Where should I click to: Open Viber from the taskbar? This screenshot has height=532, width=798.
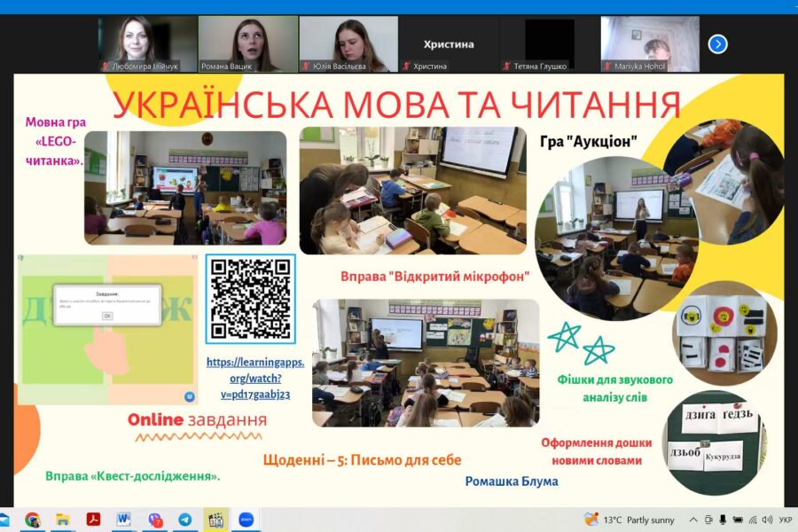(155, 520)
